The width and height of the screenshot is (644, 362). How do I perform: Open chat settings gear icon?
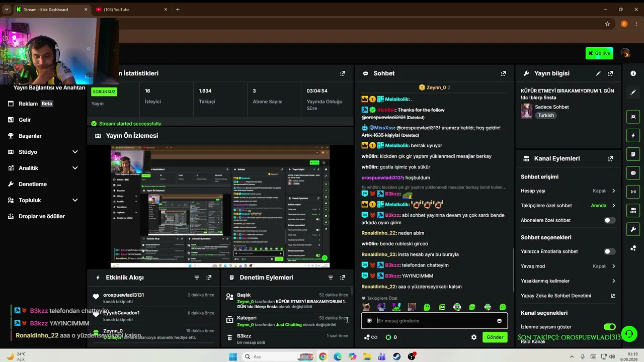coord(473,337)
